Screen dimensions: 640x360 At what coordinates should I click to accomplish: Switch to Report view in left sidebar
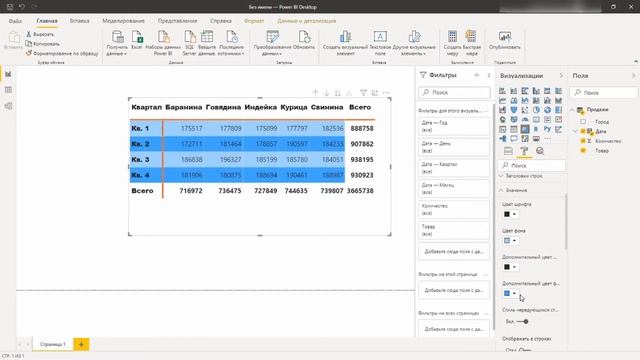(8, 74)
